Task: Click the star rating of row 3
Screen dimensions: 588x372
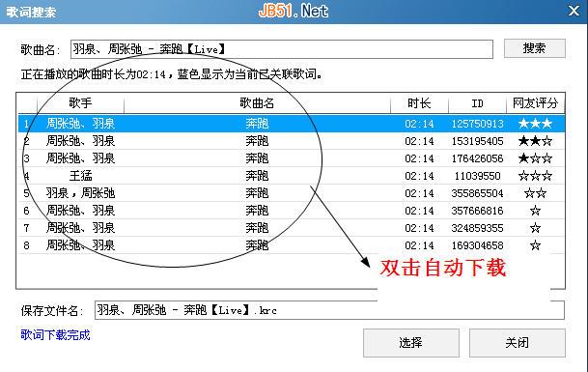Action: (x=535, y=158)
